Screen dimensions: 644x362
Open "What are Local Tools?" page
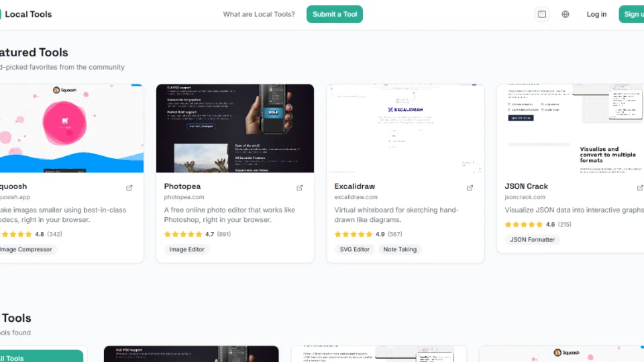[259, 14]
